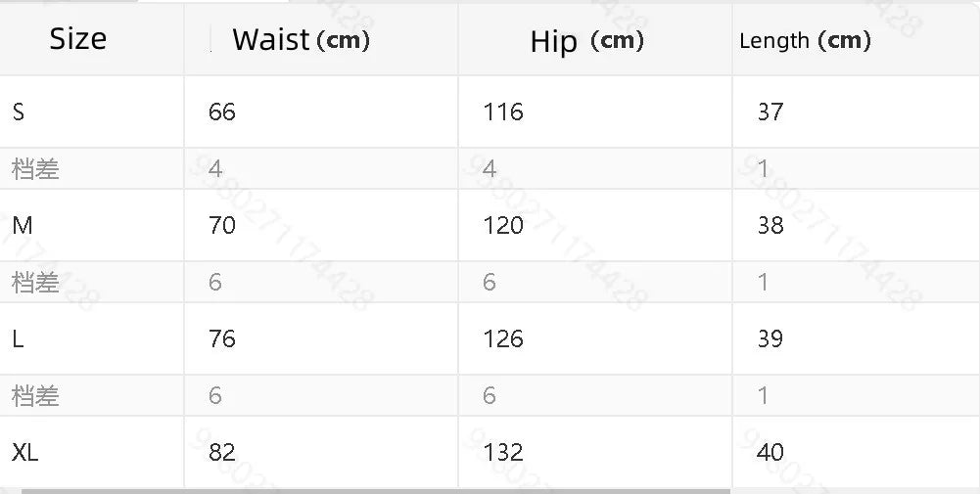Click the L size row label
This screenshot has height=494, width=980.
tap(18, 338)
